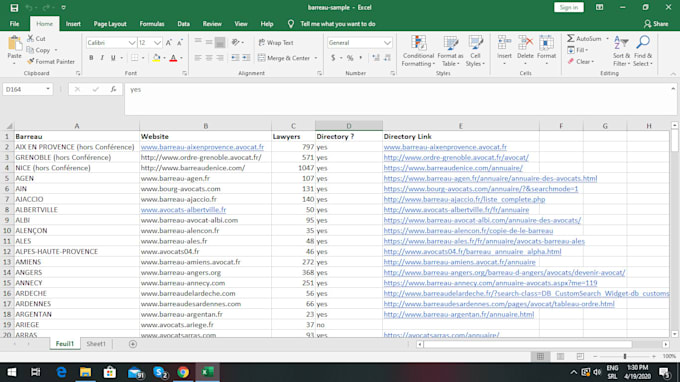Toggle Wrap Text

pyautogui.click(x=276, y=42)
